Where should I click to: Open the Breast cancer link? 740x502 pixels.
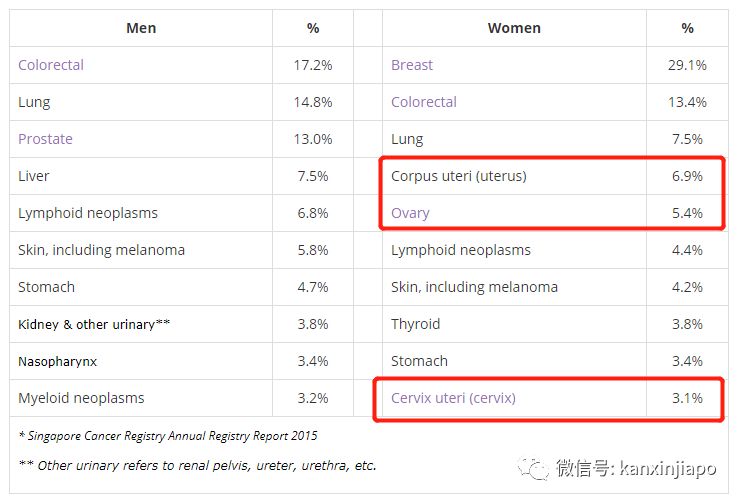(x=412, y=65)
